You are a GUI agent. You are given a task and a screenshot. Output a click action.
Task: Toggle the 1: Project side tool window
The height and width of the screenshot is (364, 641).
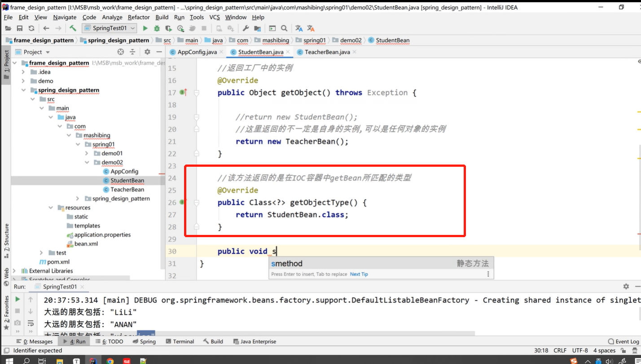pos(6,65)
